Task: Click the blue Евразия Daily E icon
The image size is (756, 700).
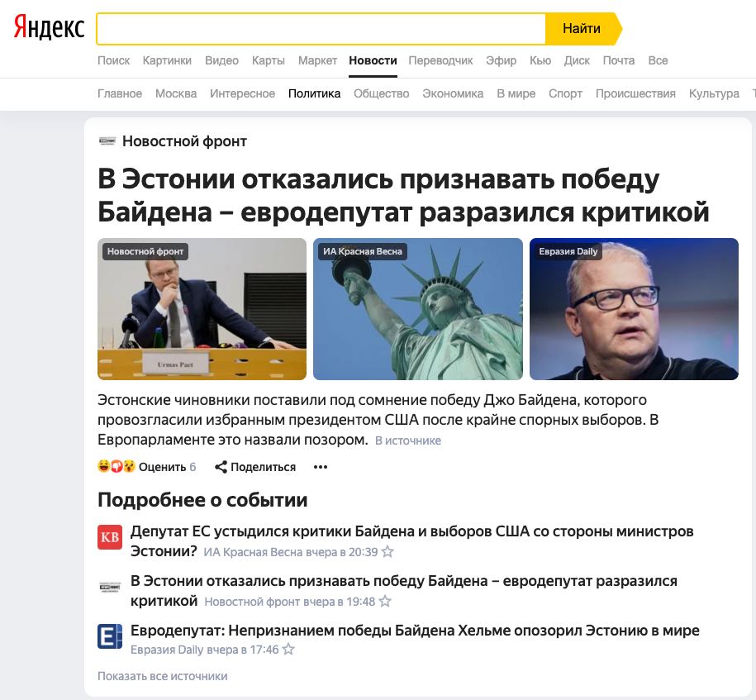Action: (110, 636)
